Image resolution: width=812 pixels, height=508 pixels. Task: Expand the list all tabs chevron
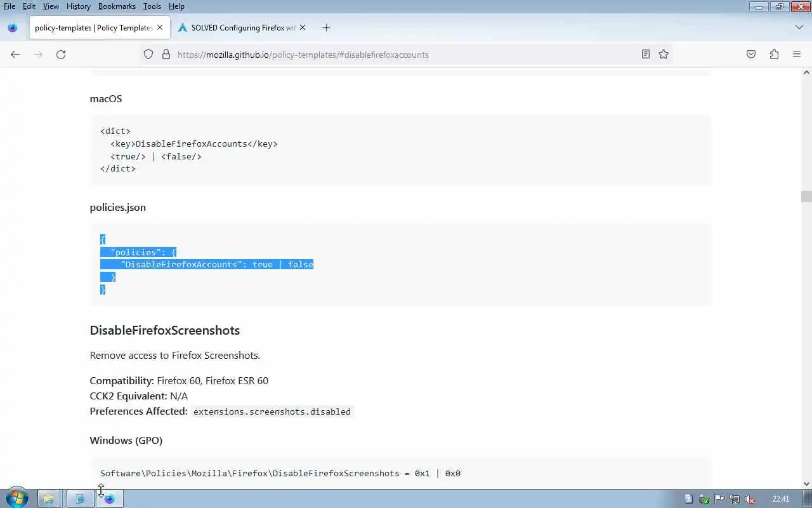coord(799,28)
